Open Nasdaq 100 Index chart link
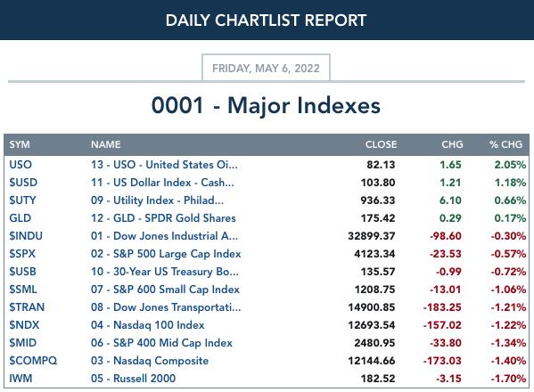 point(148,325)
